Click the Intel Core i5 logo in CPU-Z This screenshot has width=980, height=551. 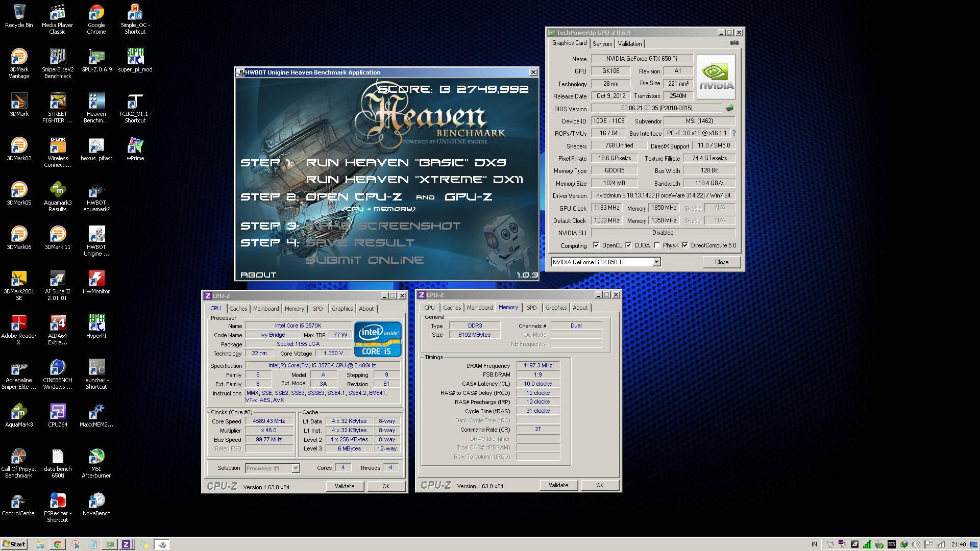click(x=378, y=339)
